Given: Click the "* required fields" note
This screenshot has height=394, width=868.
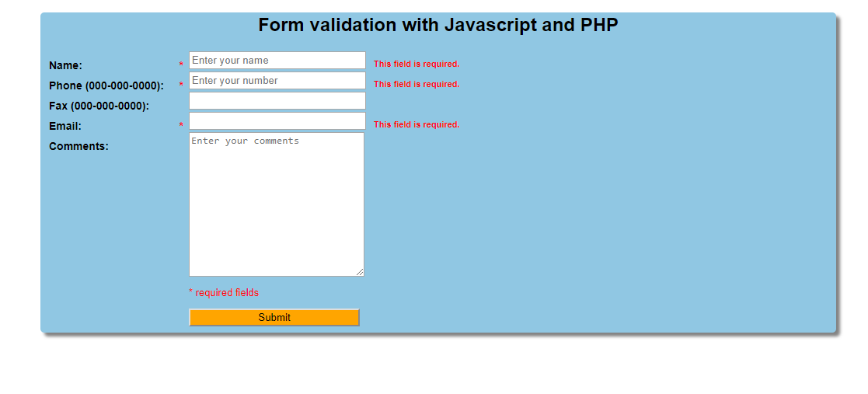Looking at the screenshot, I should (224, 293).
